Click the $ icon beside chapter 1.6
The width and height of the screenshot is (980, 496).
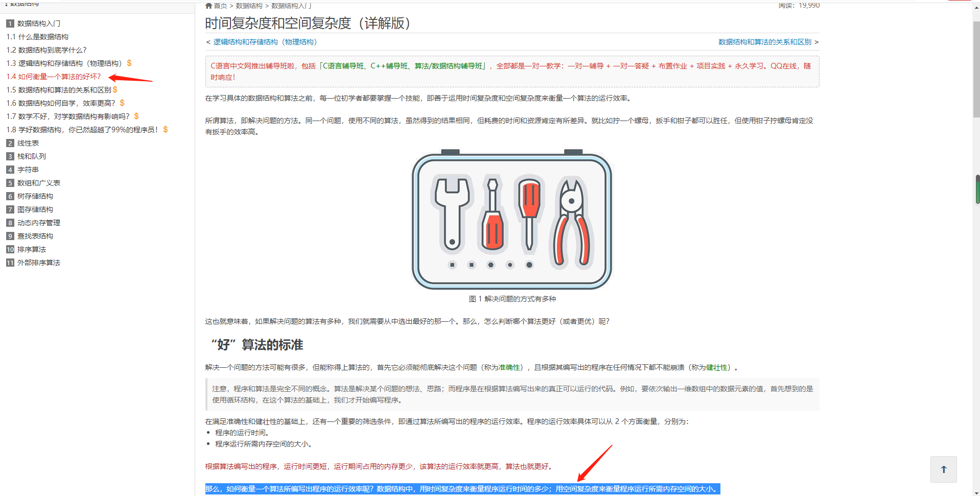point(122,103)
